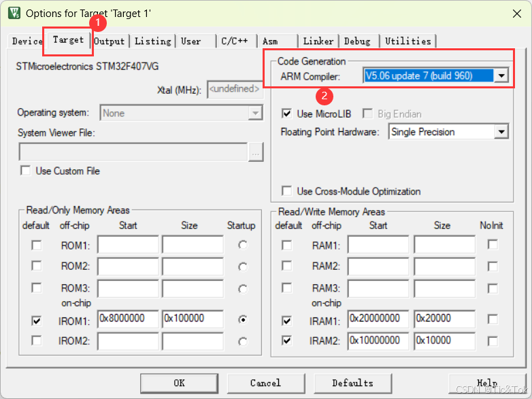Uncheck the IROM1 default checkbox
Image resolution: width=532 pixels, height=399 pixels.
click(36, 321)
